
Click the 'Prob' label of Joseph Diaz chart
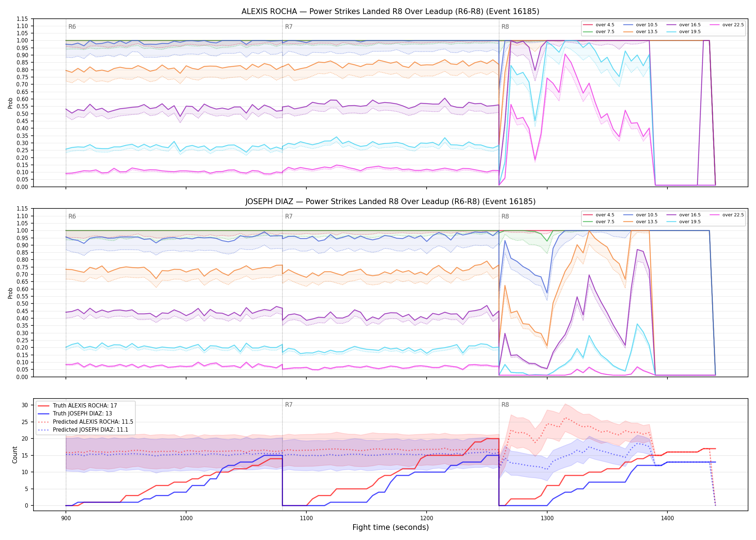(x=10, y=293)
